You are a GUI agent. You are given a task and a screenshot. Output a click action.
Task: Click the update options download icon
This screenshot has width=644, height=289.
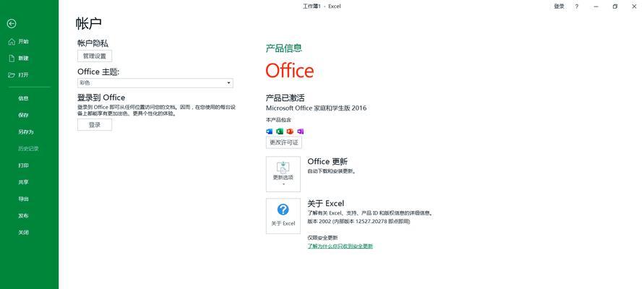coord(283,167)
